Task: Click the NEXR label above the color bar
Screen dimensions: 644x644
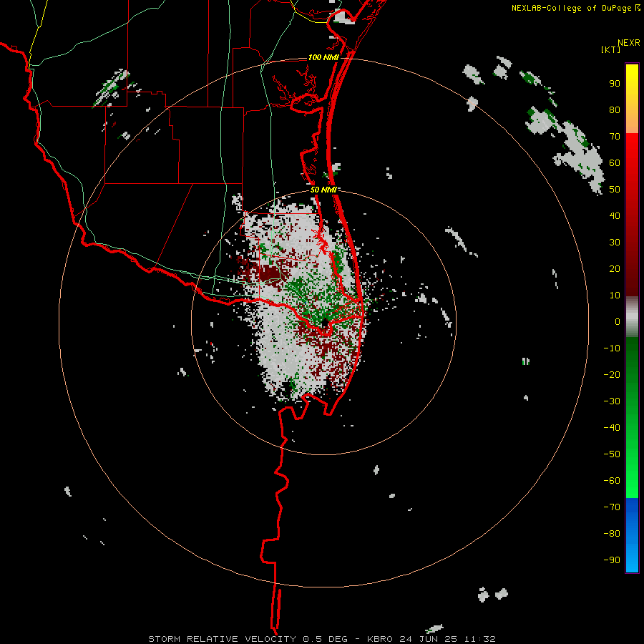Action: pos(628,43)
